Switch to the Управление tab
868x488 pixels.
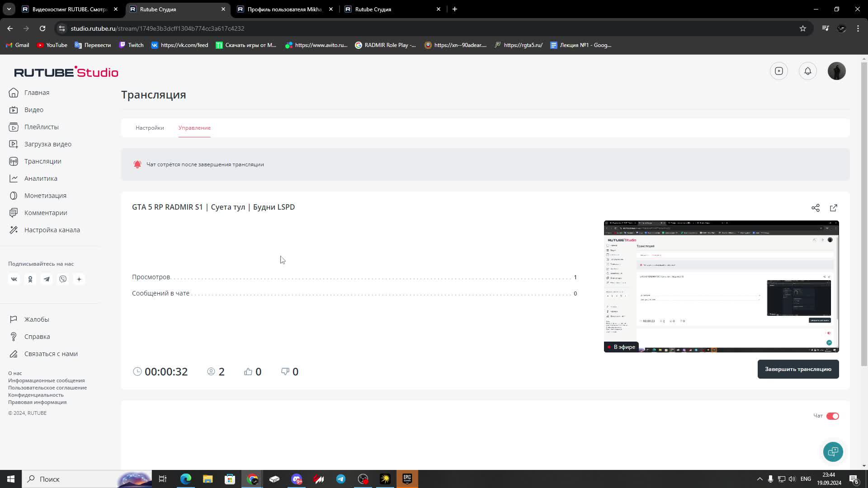pyautogui.click(x=194, y=128)
